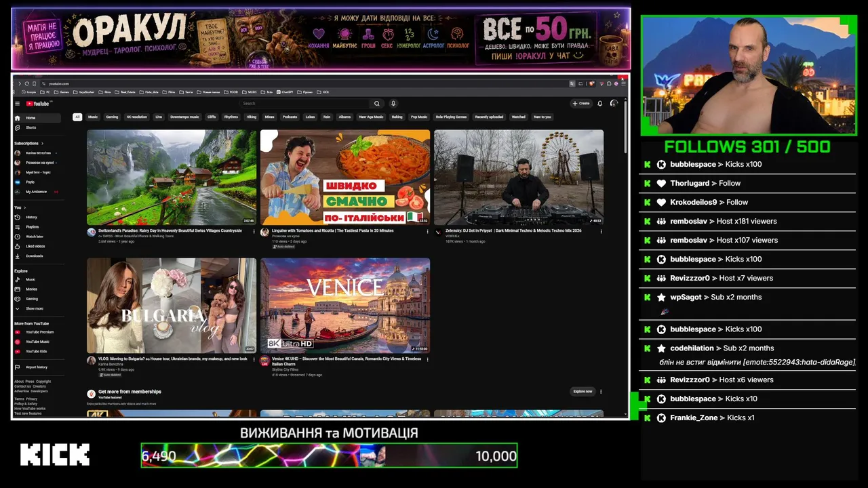Select the Downtempo music chip

[x=185, y=117]
